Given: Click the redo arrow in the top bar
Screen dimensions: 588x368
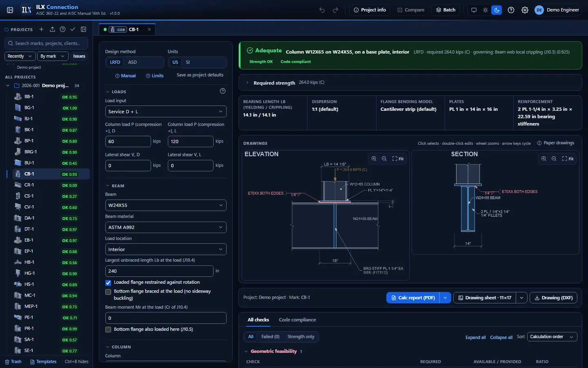Looking at the screenshot, I should [x=336, y=10].
